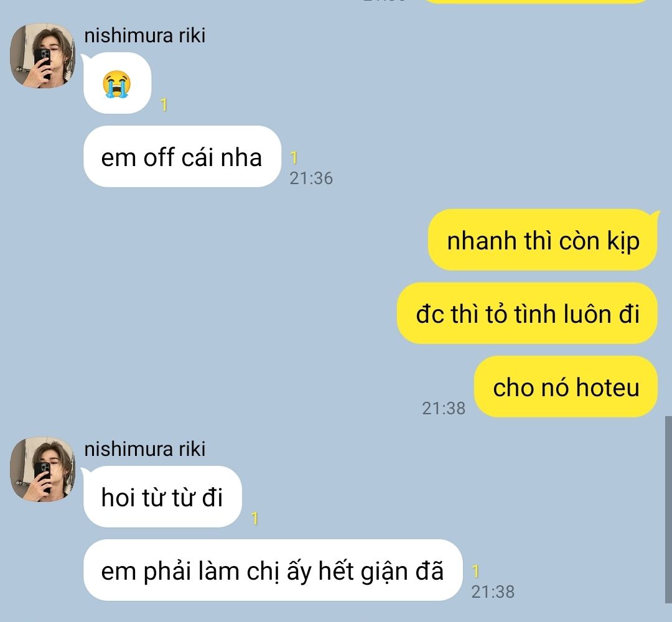This screenshot has width=672, height=622.
Task: Open the first nishimura riki profile avatar
Action: (43, 56)
